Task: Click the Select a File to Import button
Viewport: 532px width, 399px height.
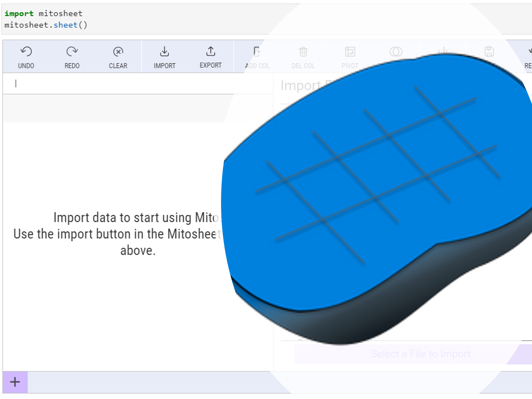Action: (x=421, y=354)
